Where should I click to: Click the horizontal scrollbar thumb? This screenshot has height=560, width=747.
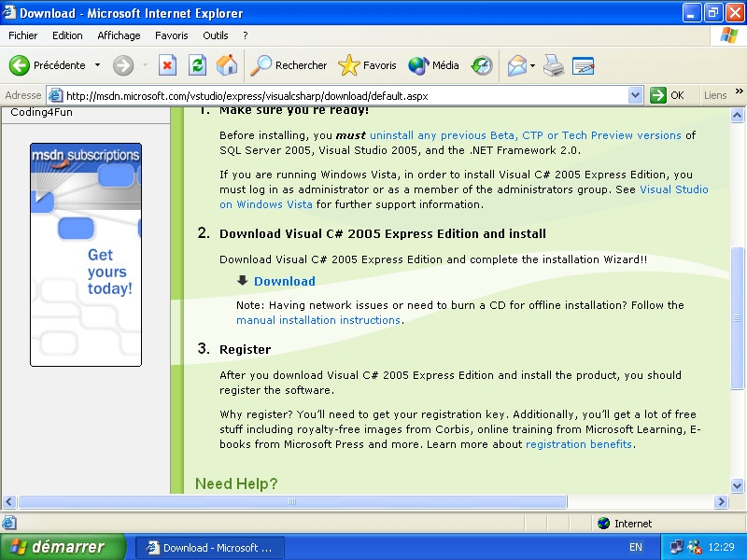click(x=292, y=501)
